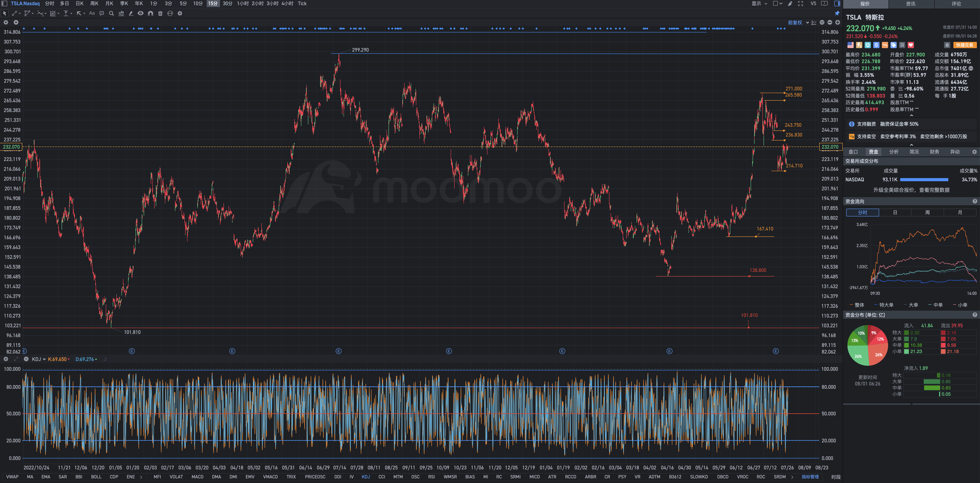Expand the KDJ panel to fullscreen
This screenshot has height=483, width=980.
pos(16,359)
